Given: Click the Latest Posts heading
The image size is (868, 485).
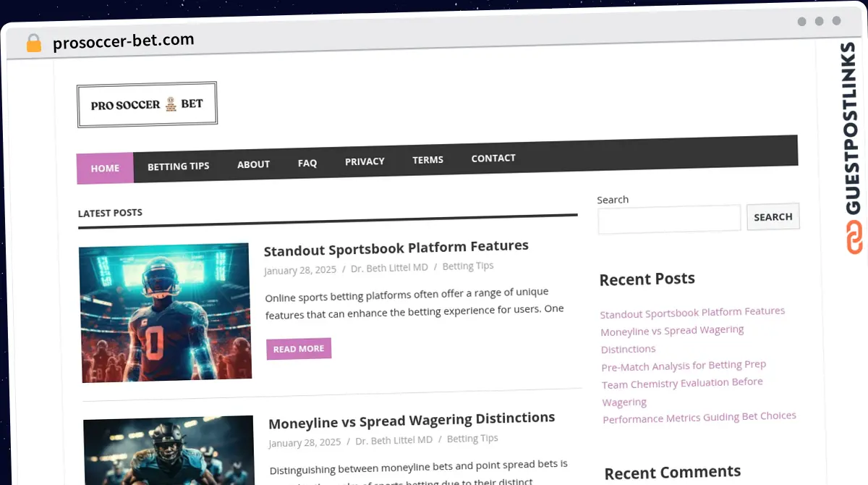Looking at the screenshot, I should click(x=110, y=213).
